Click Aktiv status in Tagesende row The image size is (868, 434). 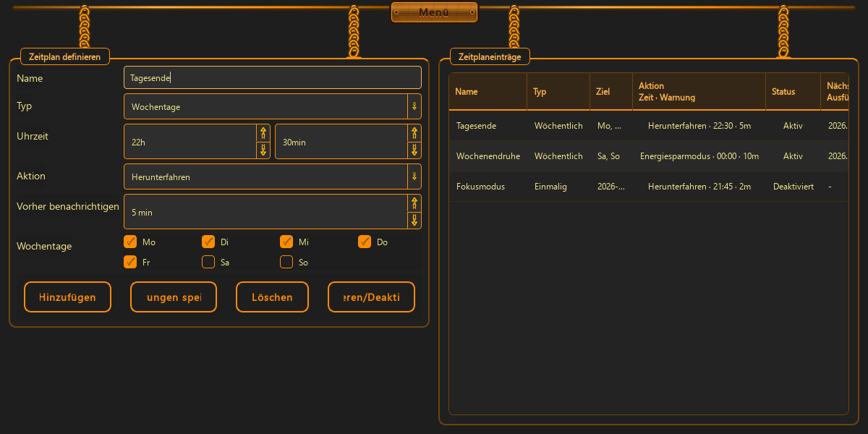[793, 126]
